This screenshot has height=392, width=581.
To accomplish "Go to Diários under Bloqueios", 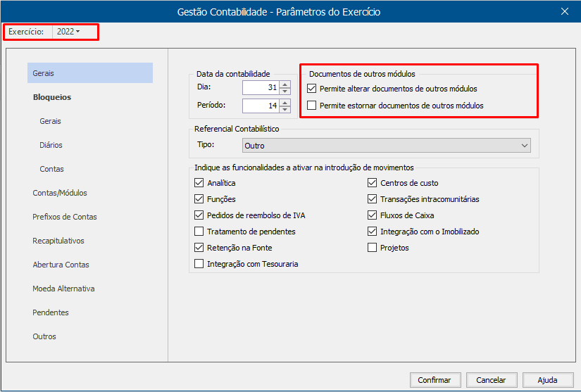I will (51, 145).
